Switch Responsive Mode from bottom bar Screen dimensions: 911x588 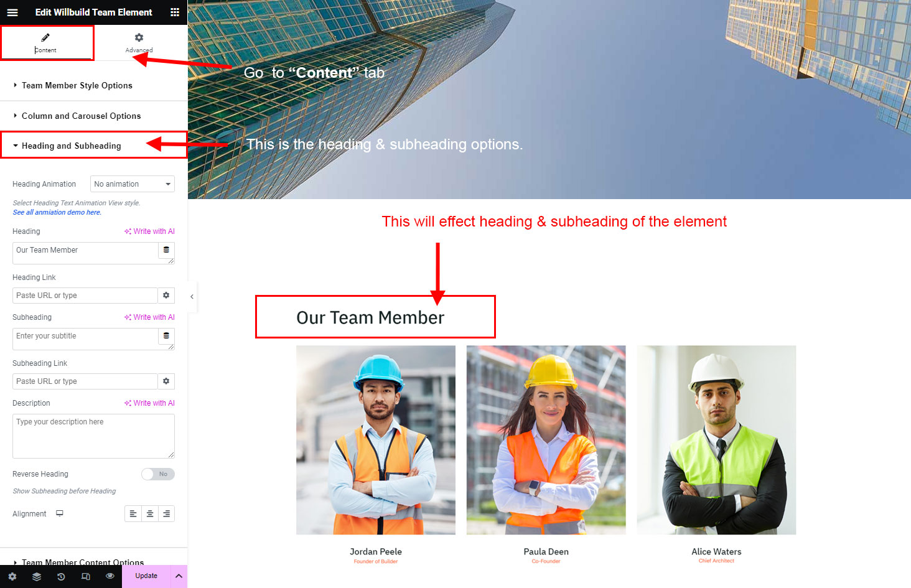[x=86, y=576]
